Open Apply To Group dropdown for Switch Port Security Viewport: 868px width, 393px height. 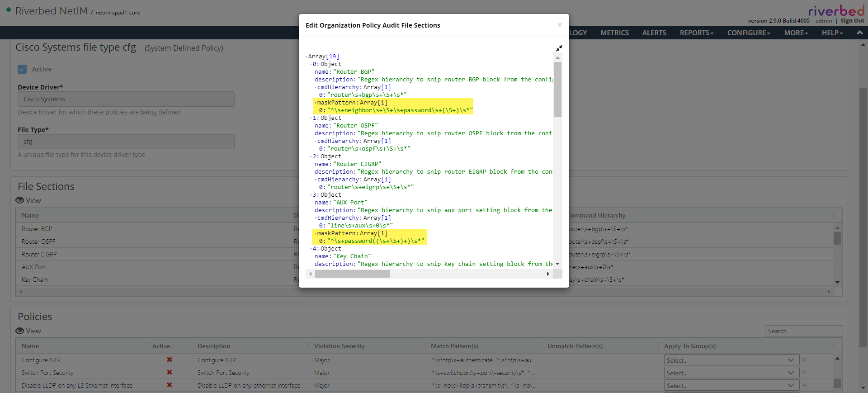(x=730, y=373)
